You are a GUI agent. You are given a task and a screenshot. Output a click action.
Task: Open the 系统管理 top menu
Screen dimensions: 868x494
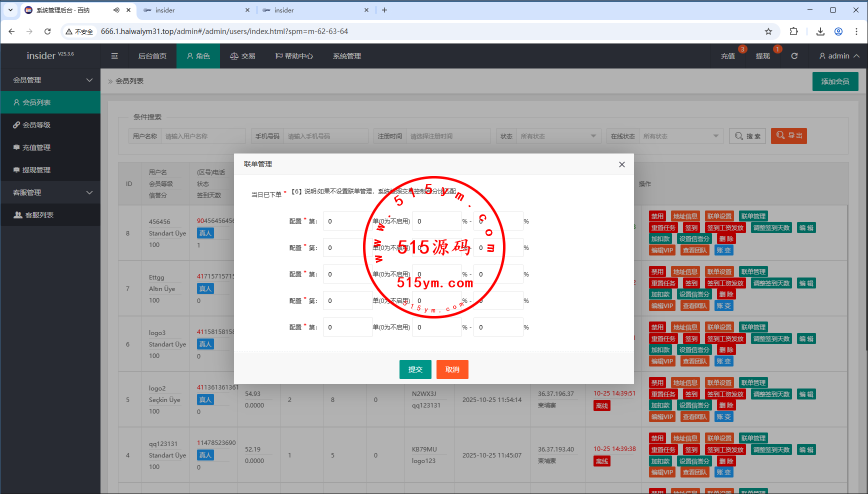point(346,56)
